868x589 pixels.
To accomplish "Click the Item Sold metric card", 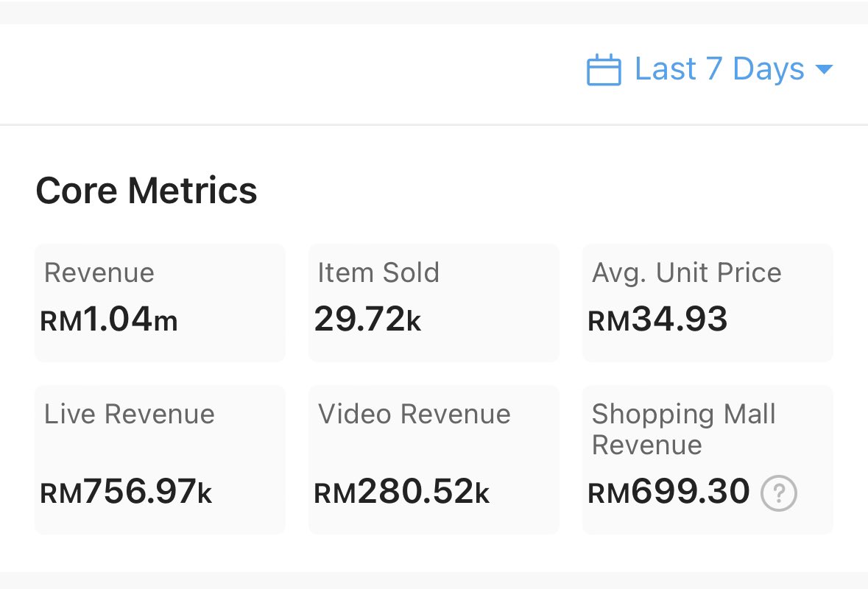I will click(x=434, y=302).
